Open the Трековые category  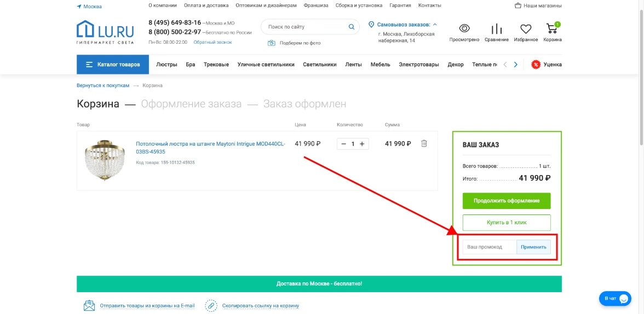216,65
